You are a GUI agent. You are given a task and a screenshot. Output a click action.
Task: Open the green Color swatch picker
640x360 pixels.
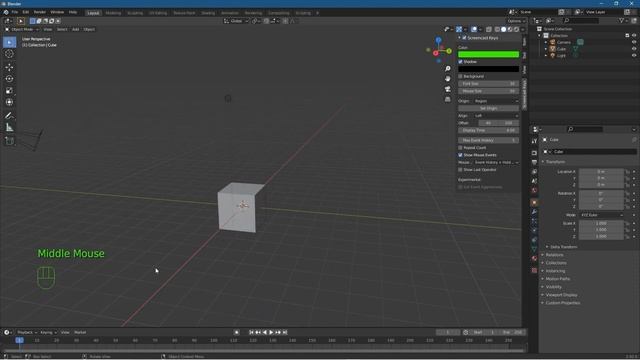(x=489, y=54)
